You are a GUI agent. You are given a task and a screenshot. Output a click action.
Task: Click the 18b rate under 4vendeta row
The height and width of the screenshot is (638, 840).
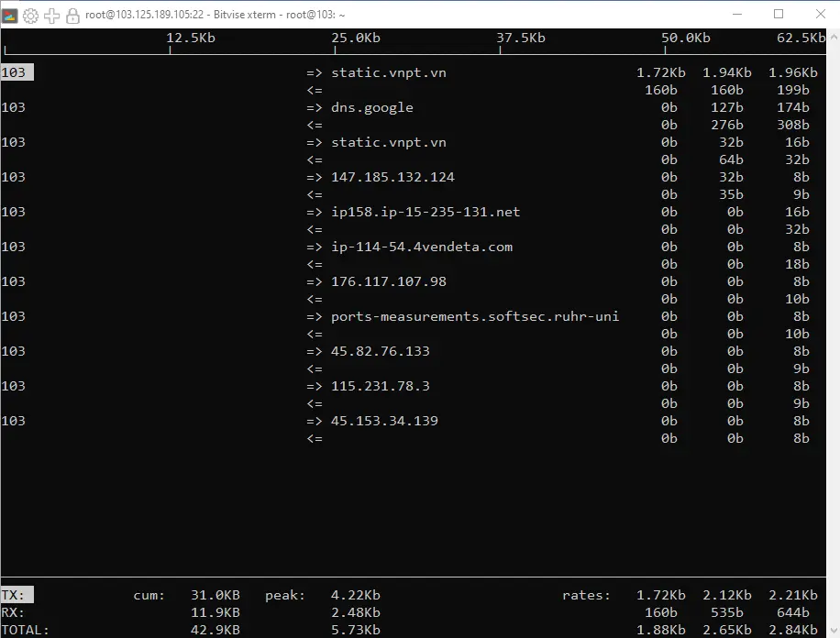[x=797, y=264]
